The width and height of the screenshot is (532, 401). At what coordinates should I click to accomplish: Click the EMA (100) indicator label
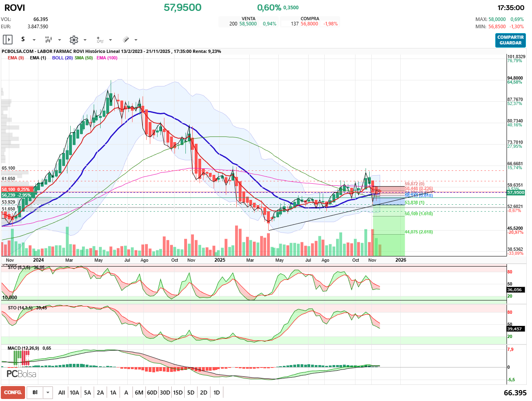click(x=107, y=58)
